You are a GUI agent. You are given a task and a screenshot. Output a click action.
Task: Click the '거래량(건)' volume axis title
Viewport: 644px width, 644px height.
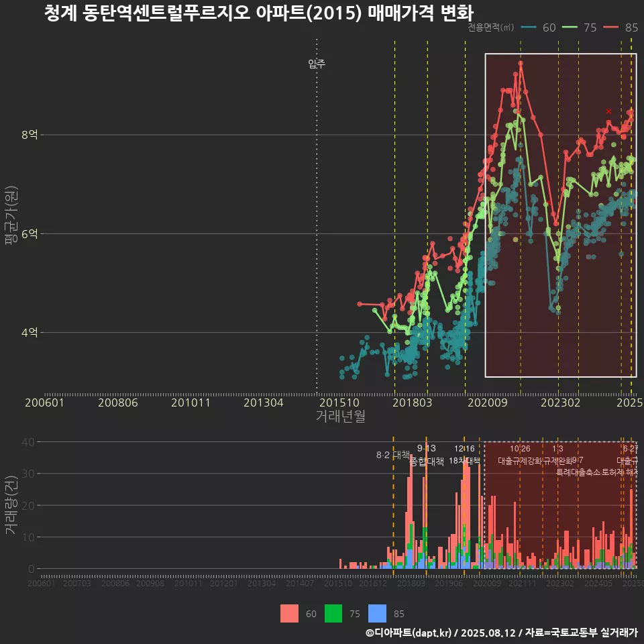(x=11, y=504)
